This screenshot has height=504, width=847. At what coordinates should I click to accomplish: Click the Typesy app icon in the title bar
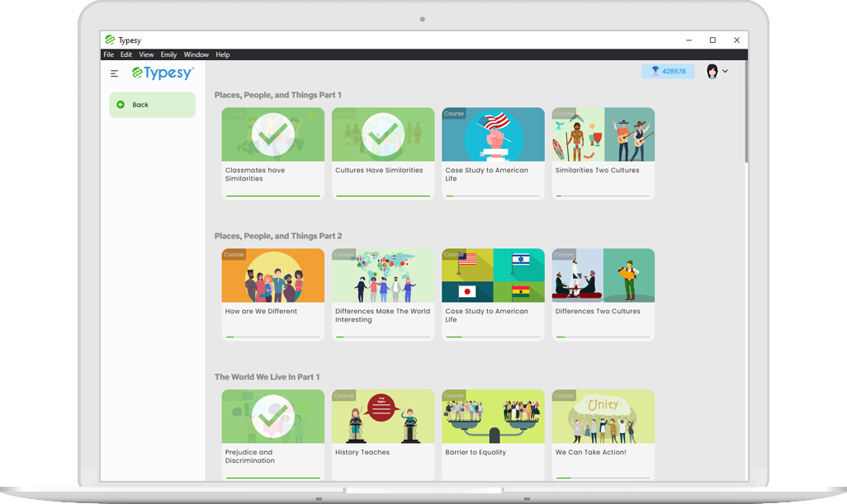point(110,40)
